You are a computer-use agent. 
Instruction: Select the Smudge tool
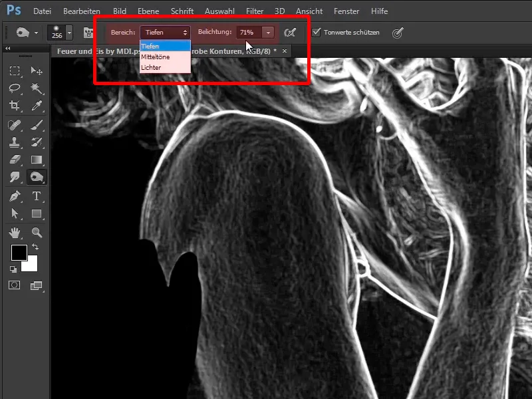[14, 177]
